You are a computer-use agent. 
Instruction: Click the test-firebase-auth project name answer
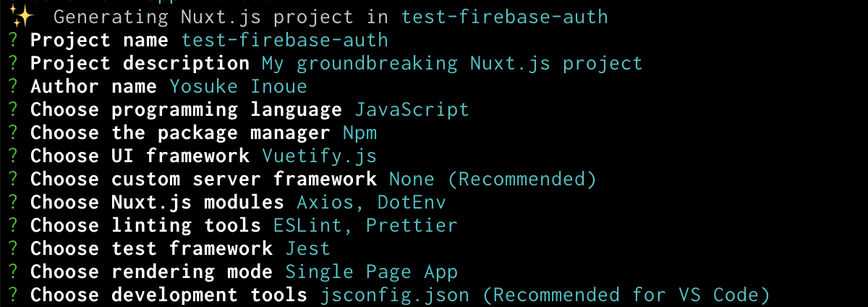click(285, 40)
